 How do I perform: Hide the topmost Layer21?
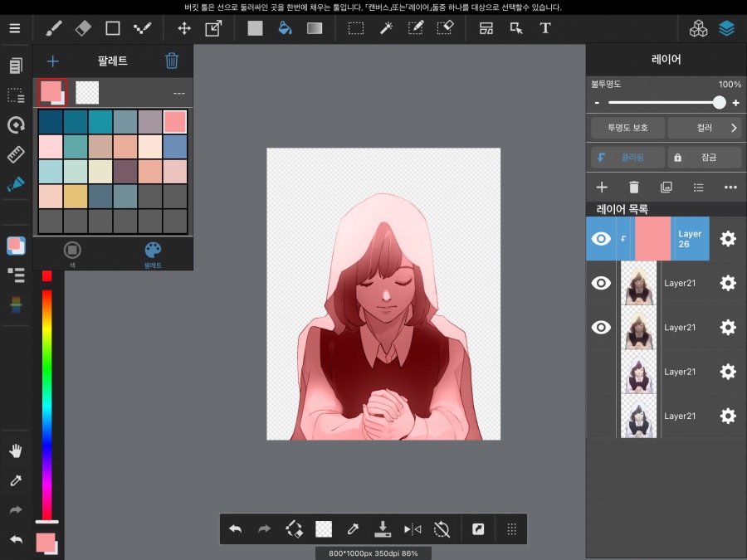pos(600,283)
